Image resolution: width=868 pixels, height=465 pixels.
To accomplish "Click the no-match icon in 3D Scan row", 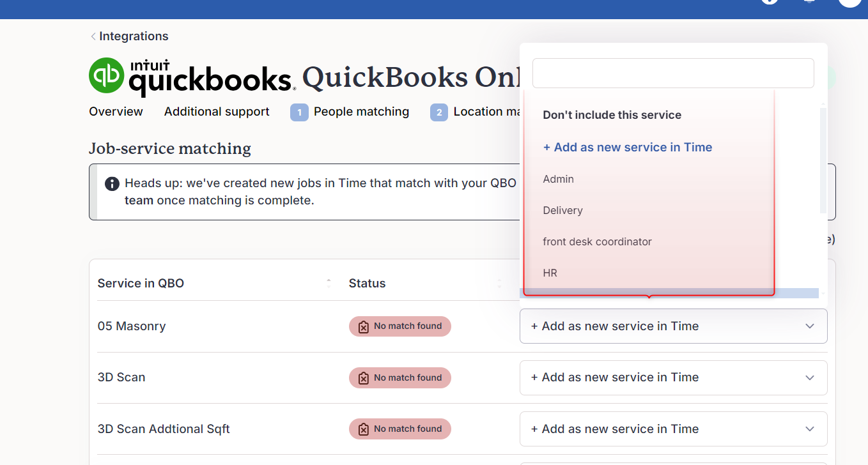I will tap(364, 378).
